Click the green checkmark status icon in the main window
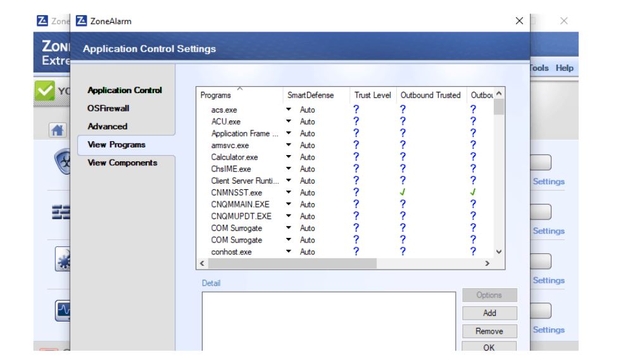The height and width of the screenshot is (364, 623). [x=44, y=91]
